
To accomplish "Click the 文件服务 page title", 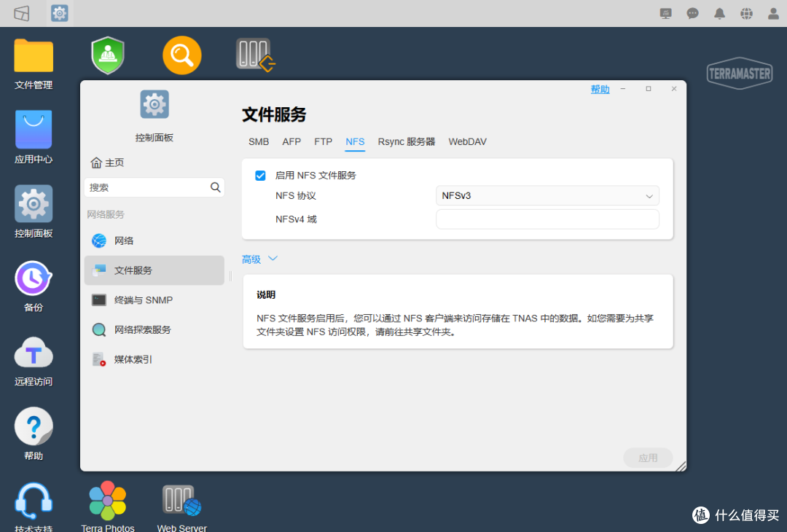I will pos(274,114).
